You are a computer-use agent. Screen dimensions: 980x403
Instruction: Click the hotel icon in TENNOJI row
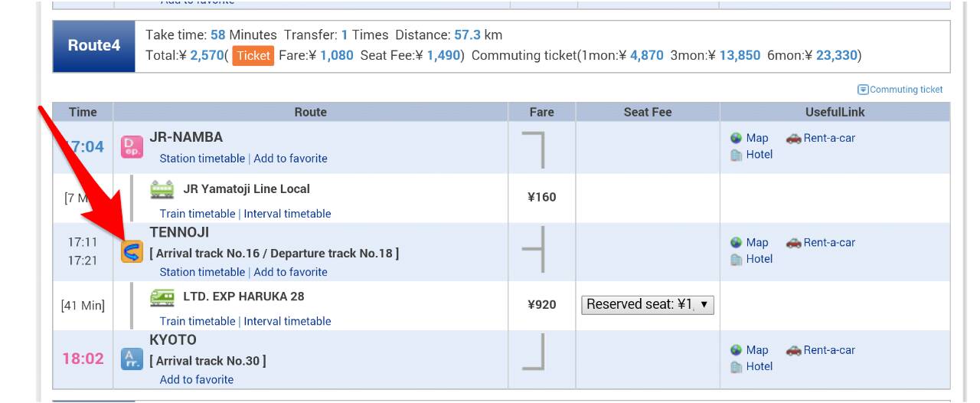coord(737,259)
